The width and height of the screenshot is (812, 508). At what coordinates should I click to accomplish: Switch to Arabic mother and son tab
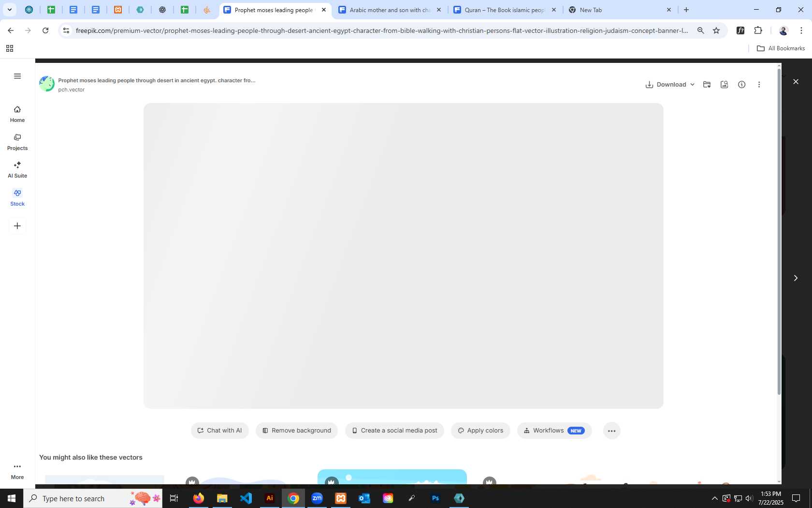pos(389,10)
